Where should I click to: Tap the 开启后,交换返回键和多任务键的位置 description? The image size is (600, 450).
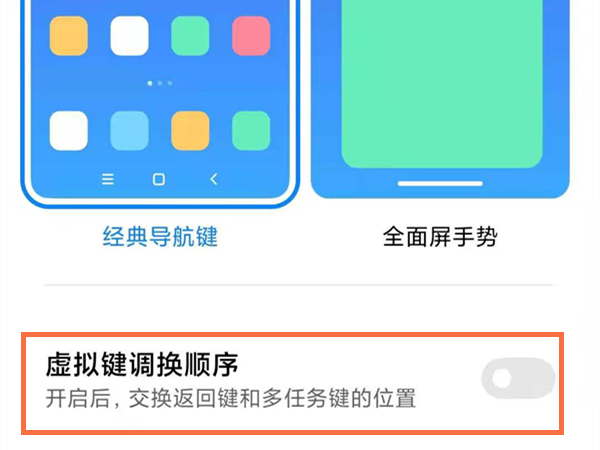231,398
